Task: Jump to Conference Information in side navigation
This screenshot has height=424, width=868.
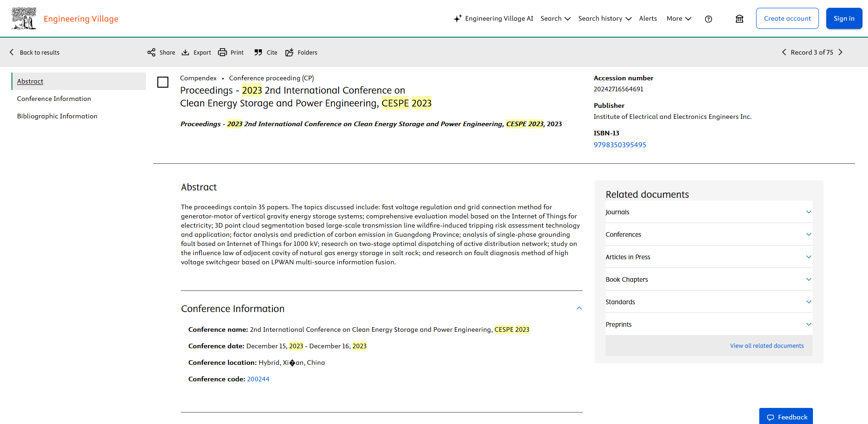Action: [54, 99]
